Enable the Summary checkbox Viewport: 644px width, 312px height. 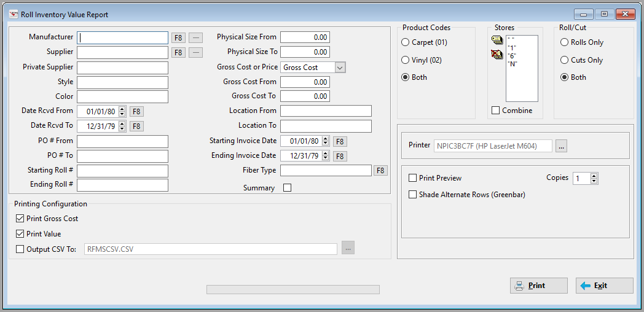(288, 187)
